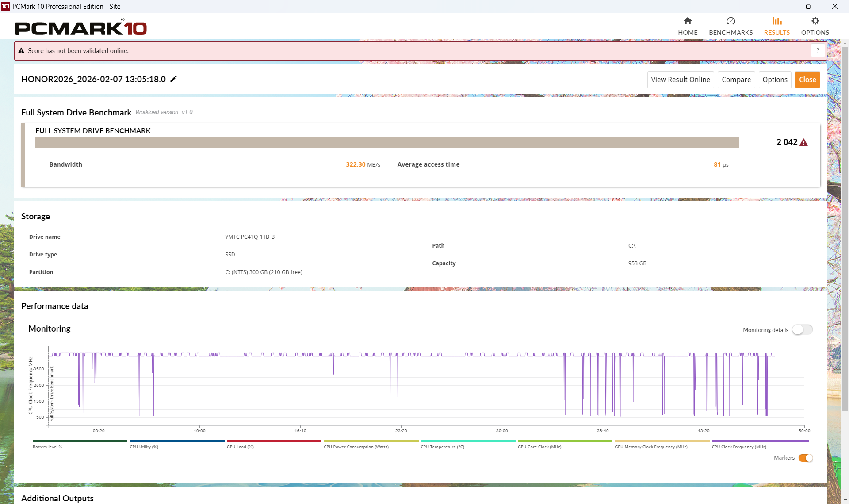This screenshot has width=849, height=504.
Task: Click Battery level % legend item
Action: point(47,447)
